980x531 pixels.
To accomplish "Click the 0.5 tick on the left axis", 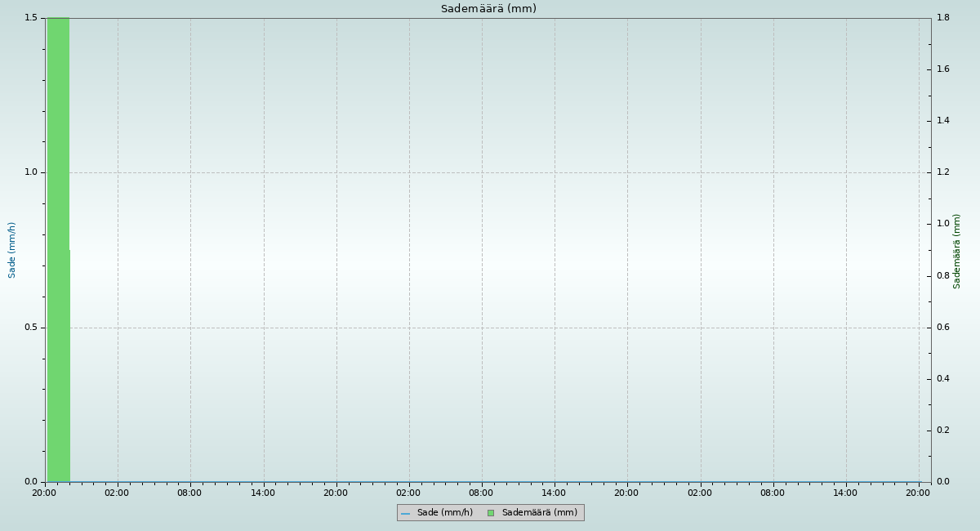I will pos(33,328).
